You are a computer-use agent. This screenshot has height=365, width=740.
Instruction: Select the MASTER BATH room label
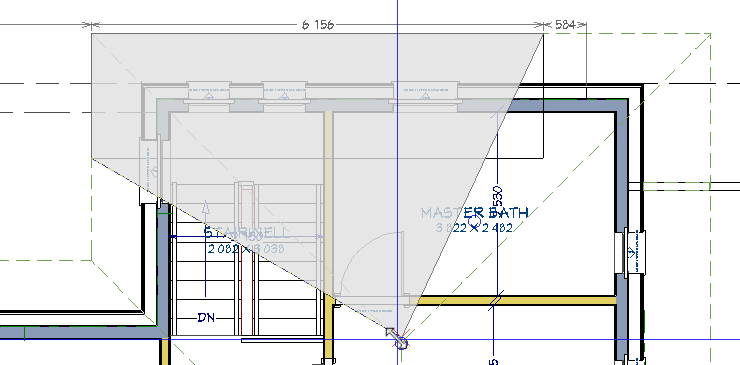pos(474,213)
